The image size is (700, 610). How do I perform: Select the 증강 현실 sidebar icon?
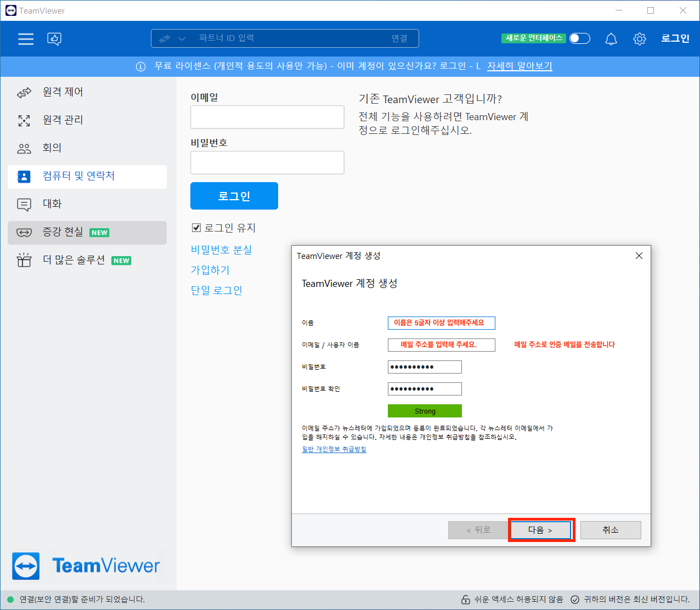pos(24,233)
